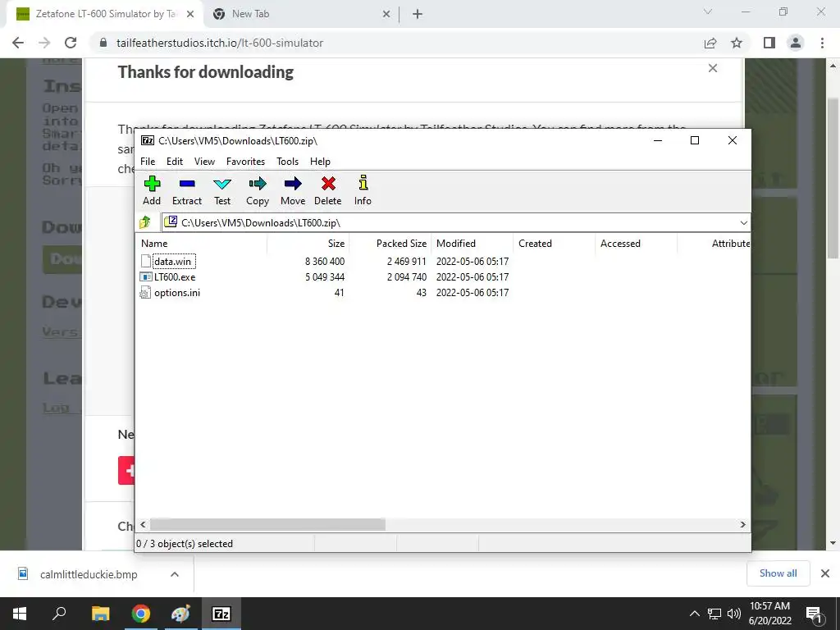
Task: Open Windows Start menu
Action: click(x=20, y=614)
